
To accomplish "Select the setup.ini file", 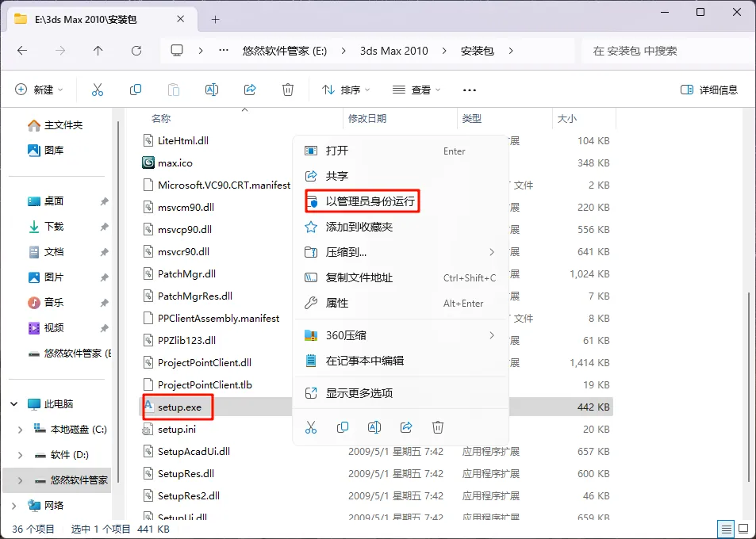I will 176,429.
